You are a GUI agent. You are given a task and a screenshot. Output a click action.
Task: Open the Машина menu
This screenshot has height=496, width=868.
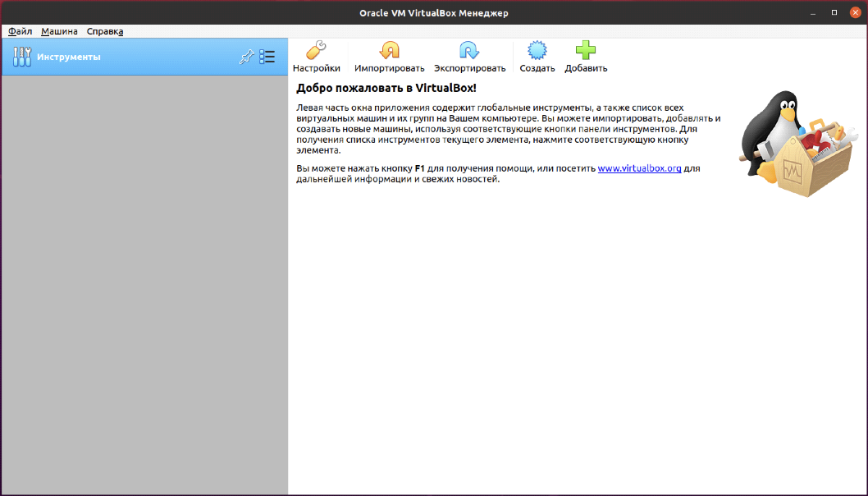click(59, 31)
